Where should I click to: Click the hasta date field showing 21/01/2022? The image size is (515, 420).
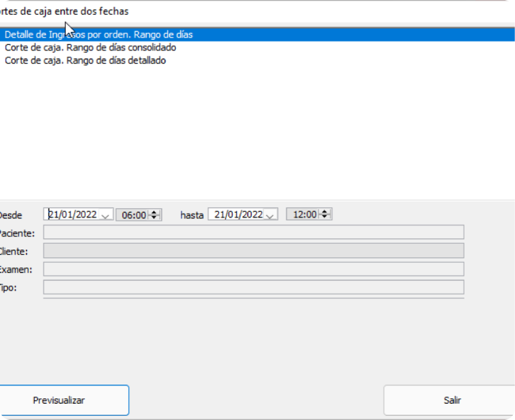click(x=238, y=215)
